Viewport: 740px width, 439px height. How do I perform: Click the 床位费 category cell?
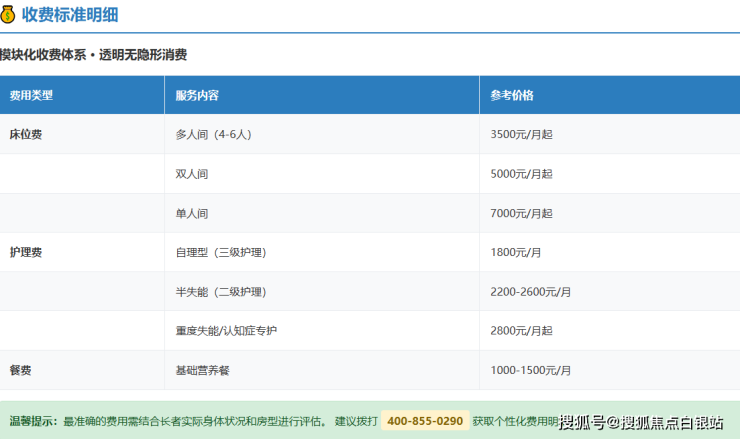pyautogui.click(x=25, y=134)
